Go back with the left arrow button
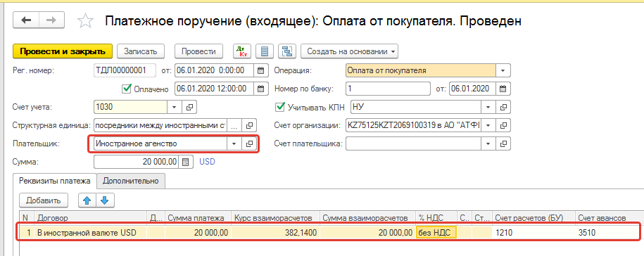This screenshot has width=644, height=256. coord(26,20)
